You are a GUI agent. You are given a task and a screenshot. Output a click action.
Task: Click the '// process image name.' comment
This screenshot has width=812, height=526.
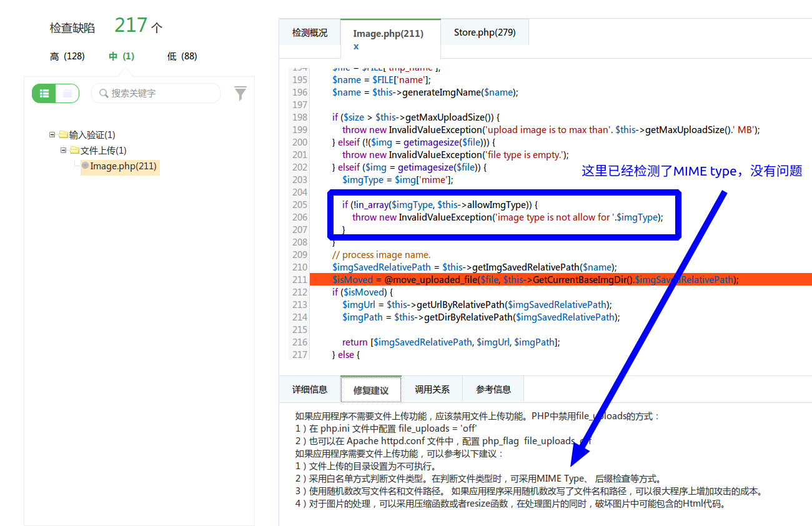pyautogui.click(x=382, y=255)
